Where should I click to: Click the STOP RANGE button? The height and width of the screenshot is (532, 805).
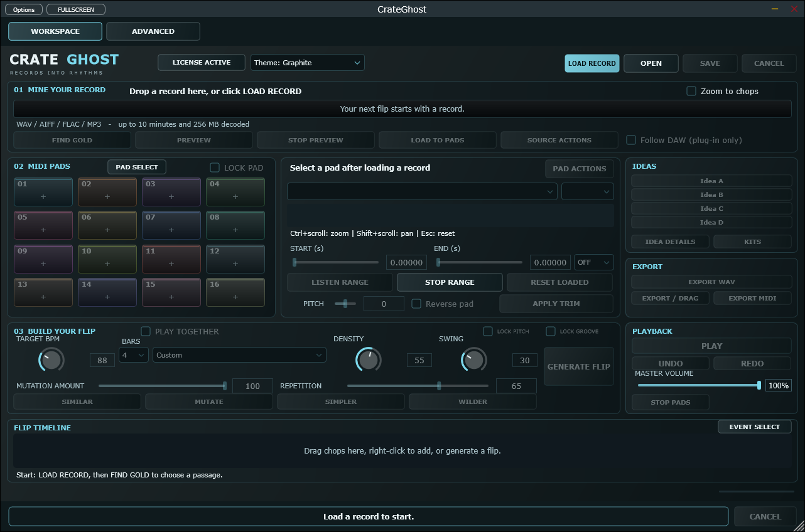[x=450, y=282]
